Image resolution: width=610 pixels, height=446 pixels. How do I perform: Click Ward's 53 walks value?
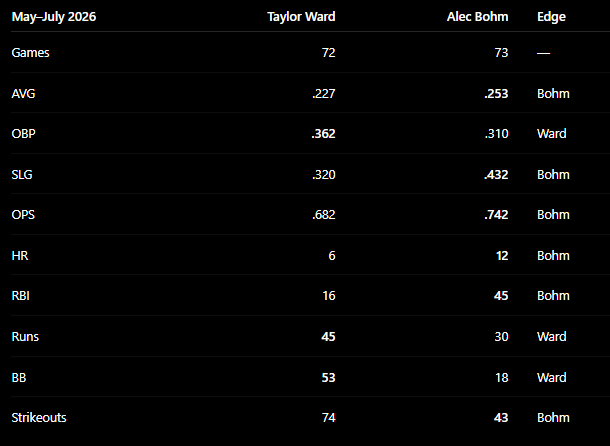[328, 378]
